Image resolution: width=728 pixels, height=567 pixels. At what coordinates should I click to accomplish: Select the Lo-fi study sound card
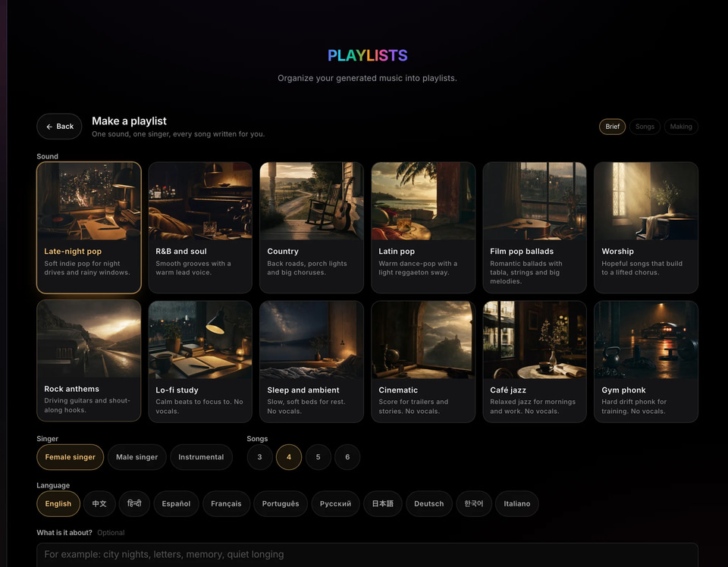pyautogui.click(x=200, y=362)
